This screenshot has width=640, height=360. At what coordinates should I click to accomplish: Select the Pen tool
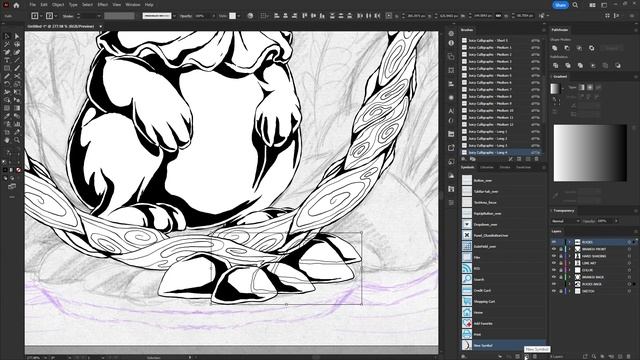(7, 52)
